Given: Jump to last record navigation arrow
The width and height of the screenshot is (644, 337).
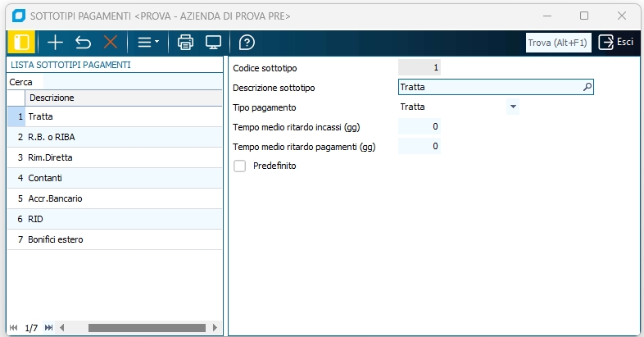Looking at the screenshot, I should (49, 328).
